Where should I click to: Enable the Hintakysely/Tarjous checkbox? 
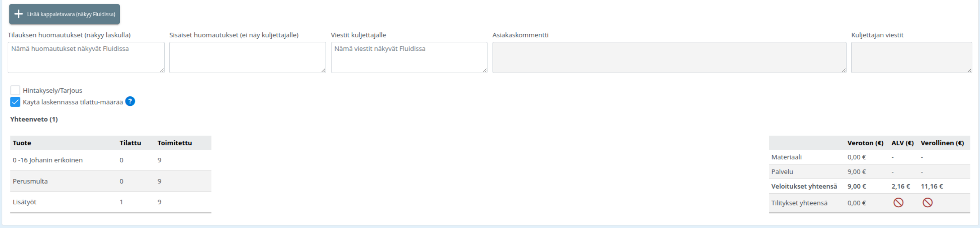(15, 90)
